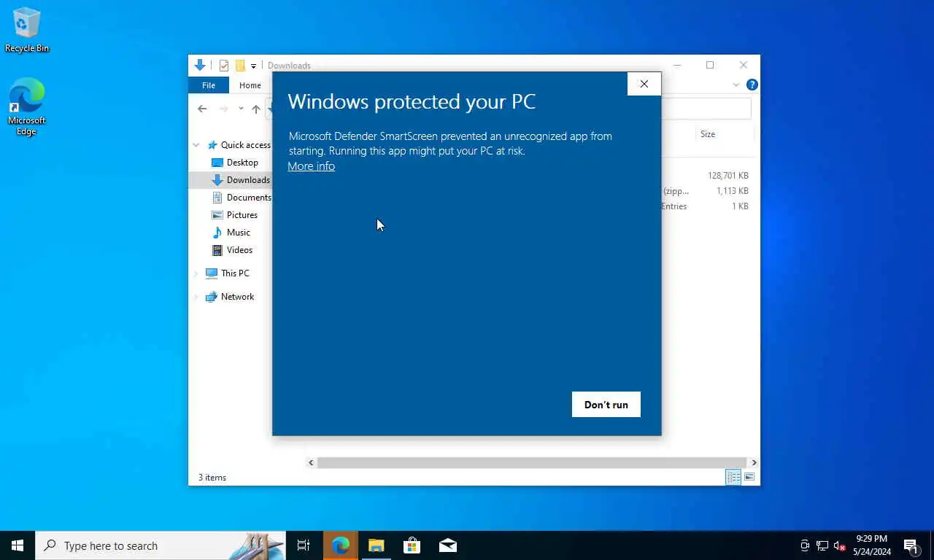Image resolution: width=934 pixels, height=560 pixels.
Task: Expand the This PC tree node
Action: click(x=196, y=273)
